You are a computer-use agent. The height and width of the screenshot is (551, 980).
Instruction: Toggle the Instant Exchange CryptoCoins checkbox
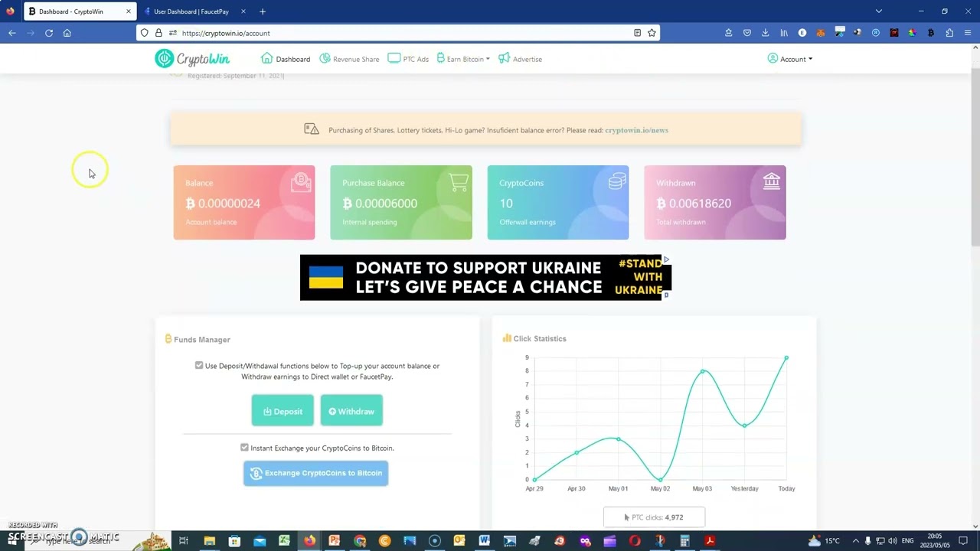point(244,448)
